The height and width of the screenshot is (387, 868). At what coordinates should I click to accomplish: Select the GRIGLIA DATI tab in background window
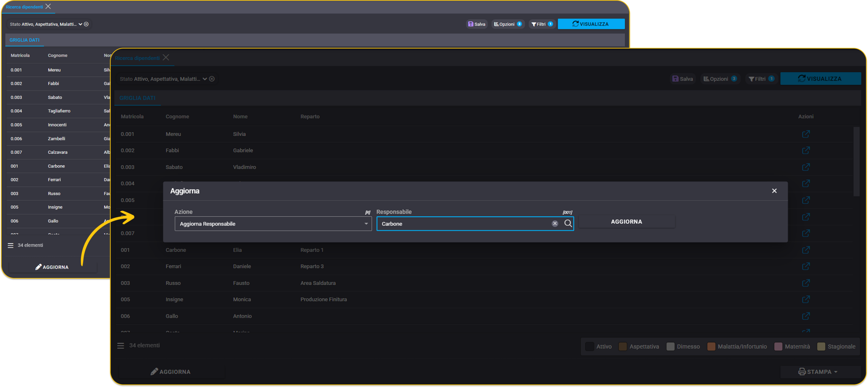pyautogui.click(x=24, y=40)
